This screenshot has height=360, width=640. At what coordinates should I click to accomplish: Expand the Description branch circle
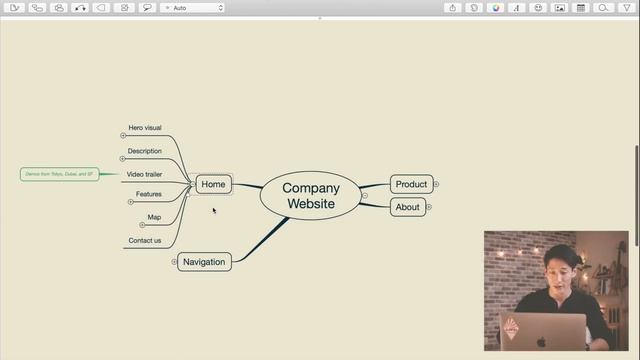122,159
